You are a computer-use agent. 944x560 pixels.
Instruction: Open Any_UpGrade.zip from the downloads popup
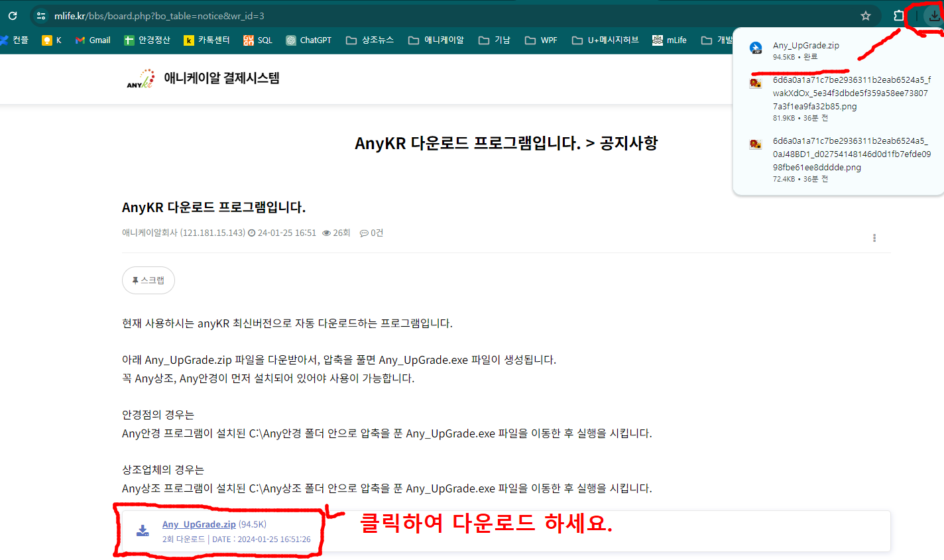(x=806, y=46)
